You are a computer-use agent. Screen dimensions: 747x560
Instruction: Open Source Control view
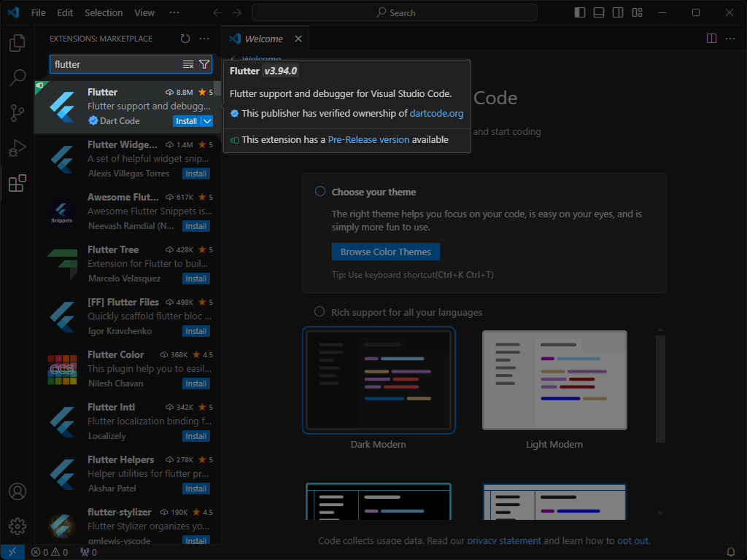(18, 113)
